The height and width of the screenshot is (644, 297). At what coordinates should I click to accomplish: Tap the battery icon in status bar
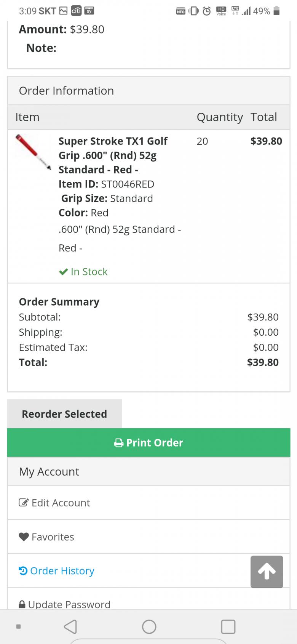[x=277, y=11]
